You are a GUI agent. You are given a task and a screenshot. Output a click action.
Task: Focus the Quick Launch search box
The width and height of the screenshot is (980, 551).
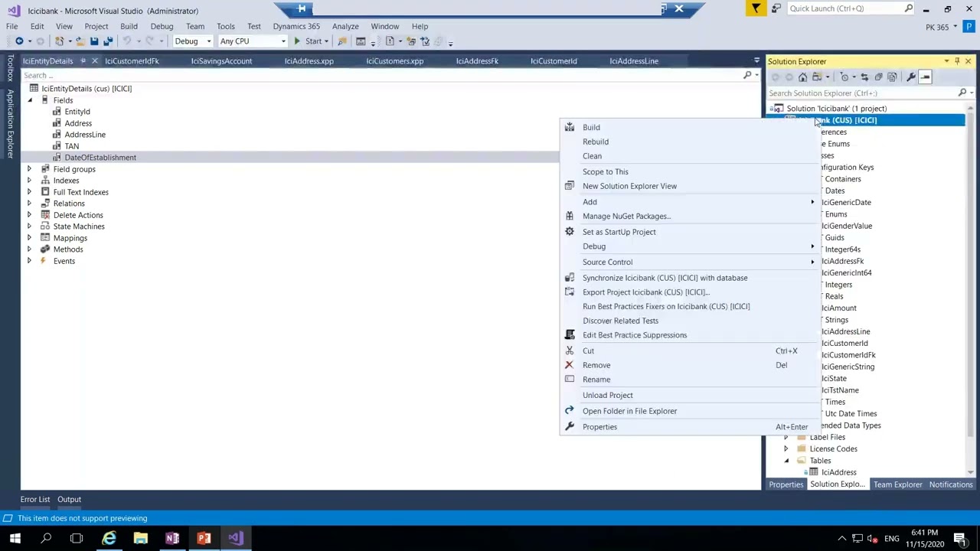tap(850, 8)
